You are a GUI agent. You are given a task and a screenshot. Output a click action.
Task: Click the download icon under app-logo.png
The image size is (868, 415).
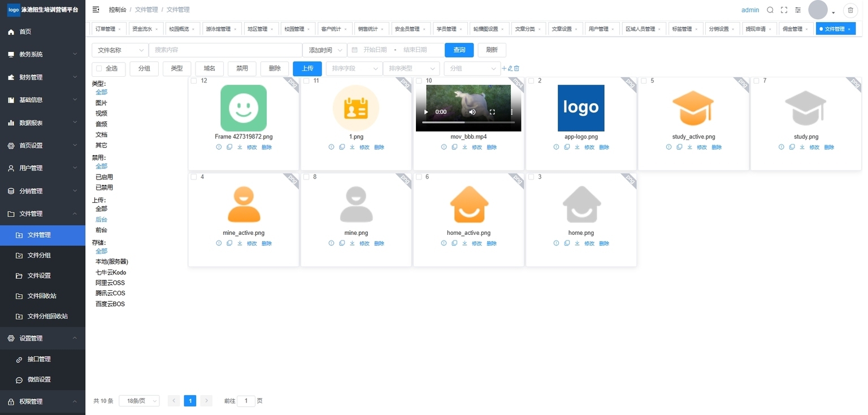pyautogui.click(x=577, y=147)
